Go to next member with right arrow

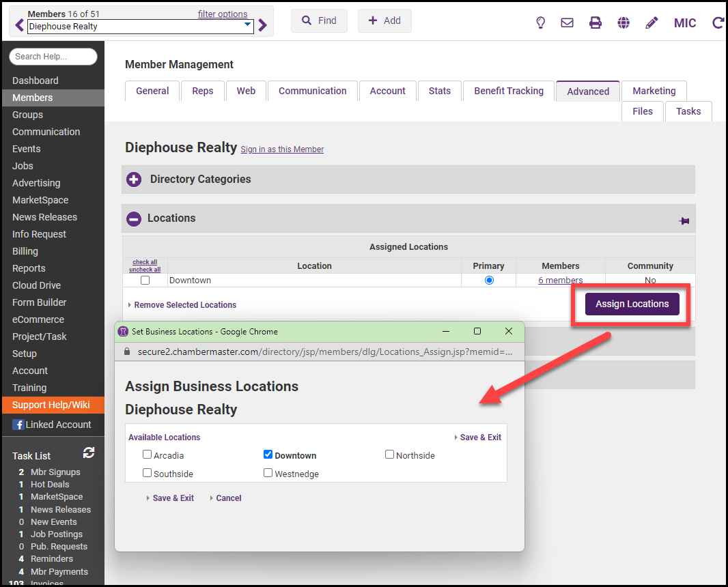263,26
